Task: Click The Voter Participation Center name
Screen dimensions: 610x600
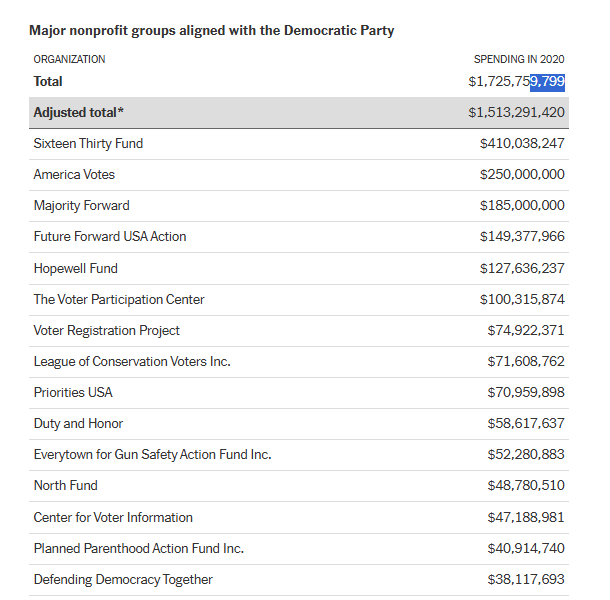Action: click(119, 299)
